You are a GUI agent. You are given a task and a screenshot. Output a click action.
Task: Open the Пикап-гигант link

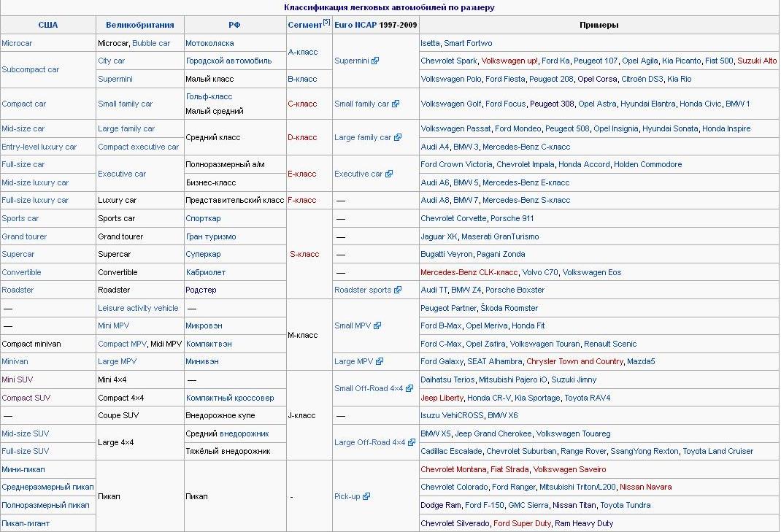pos(26,523)
